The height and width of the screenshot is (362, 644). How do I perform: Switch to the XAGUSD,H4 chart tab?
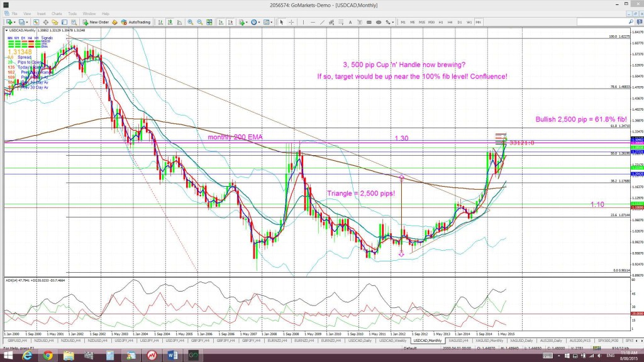click(458, 341)
